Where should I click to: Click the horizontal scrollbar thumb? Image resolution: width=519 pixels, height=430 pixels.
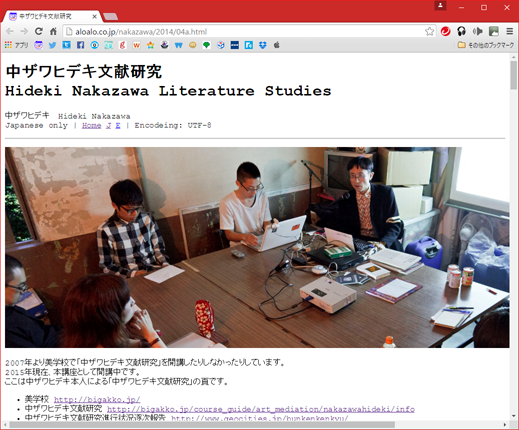[x=202, y=425]
